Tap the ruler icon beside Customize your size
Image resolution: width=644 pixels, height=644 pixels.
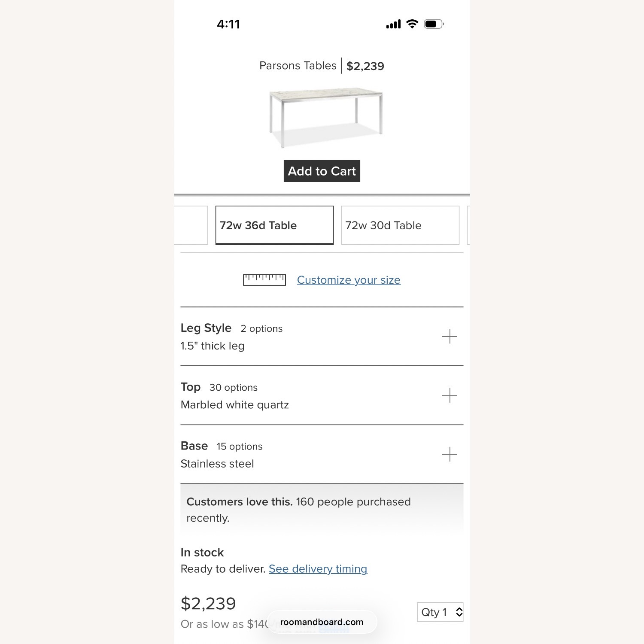[264, 280]
